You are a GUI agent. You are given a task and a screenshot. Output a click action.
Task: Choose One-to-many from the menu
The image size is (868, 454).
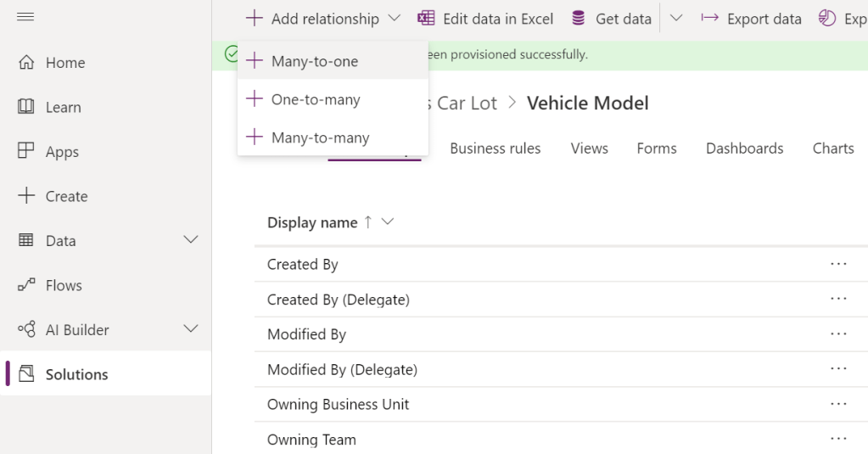(316, 99)
